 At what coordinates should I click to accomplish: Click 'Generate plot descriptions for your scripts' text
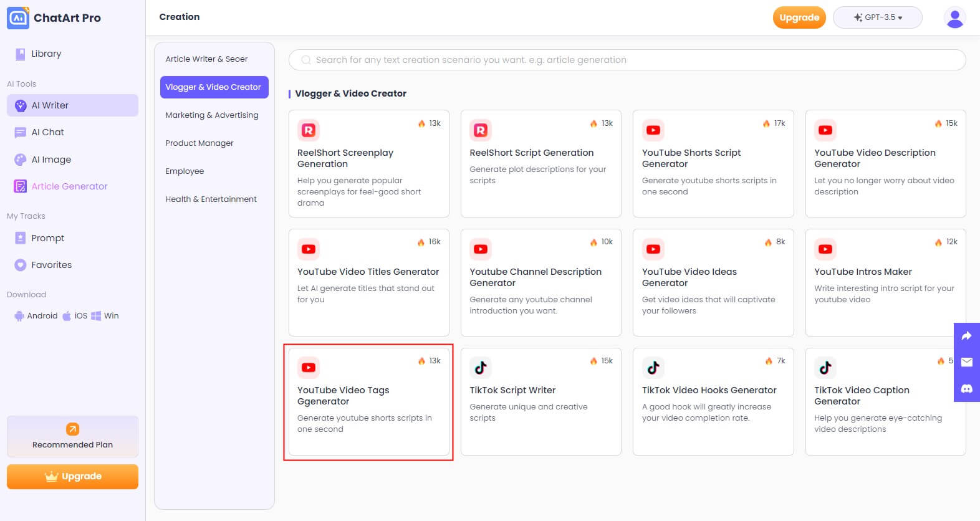pos(538,175)
